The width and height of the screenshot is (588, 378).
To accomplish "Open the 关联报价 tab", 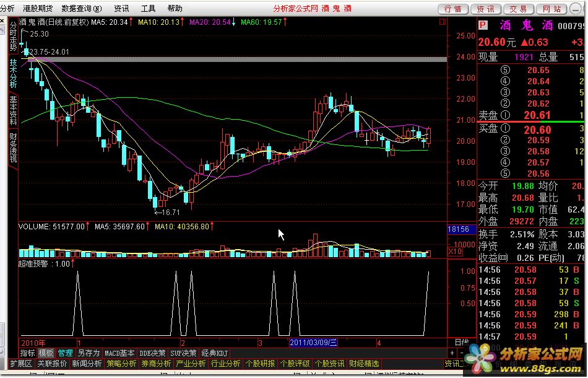I will click(x=52, y=364).
